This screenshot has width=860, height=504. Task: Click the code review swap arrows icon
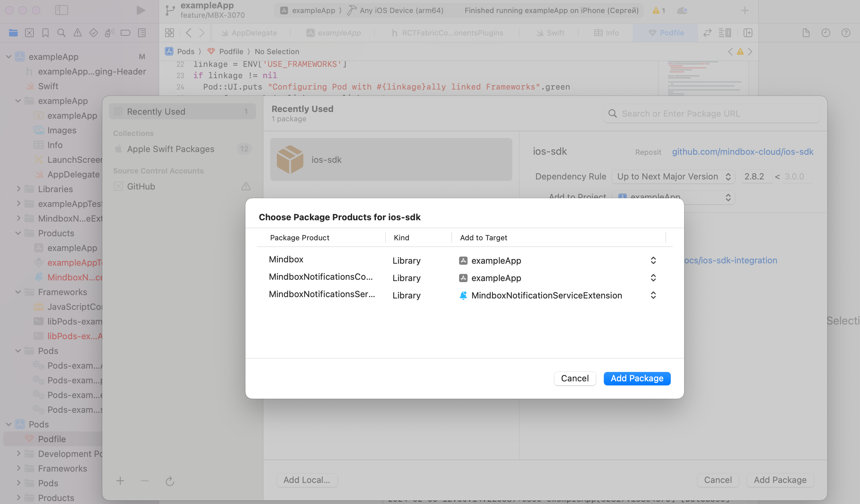[x=708, y=33]
